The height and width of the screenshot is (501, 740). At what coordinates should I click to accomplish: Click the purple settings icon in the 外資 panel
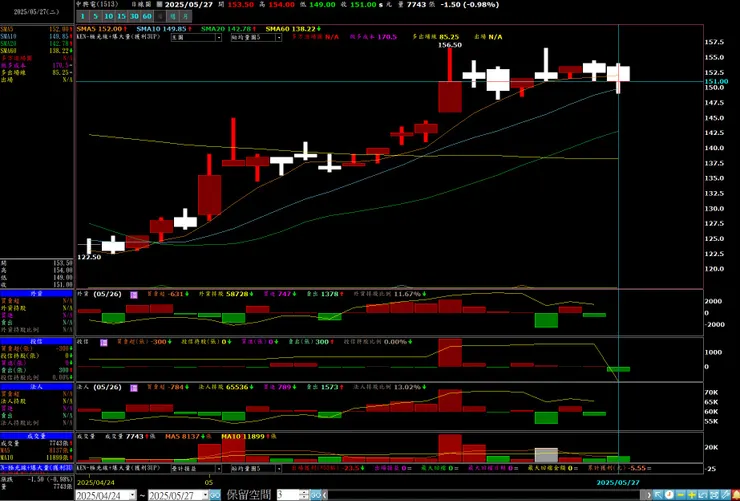[x=134, y=294]
